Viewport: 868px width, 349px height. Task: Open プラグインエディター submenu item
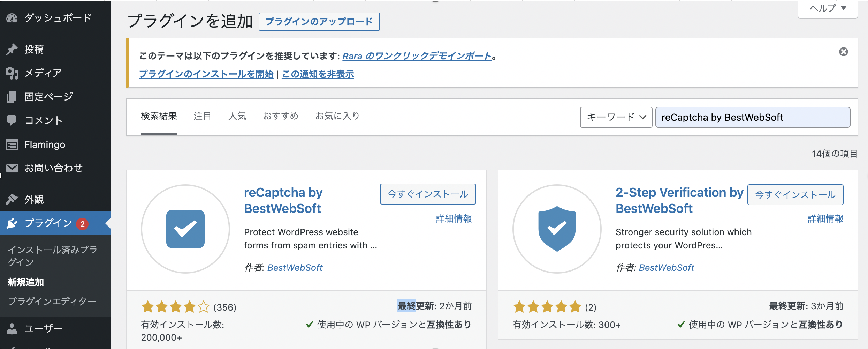[x=52, y=301]
